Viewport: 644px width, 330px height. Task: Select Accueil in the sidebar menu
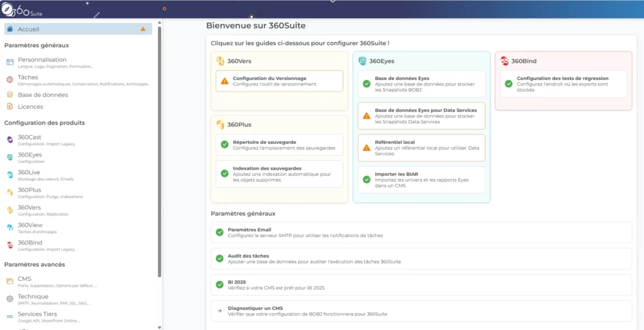[28, 29]
